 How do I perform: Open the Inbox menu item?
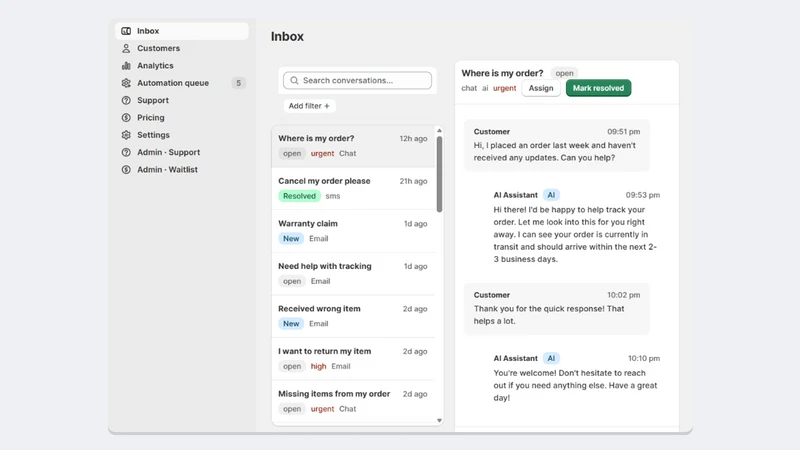tap(182, 31)
